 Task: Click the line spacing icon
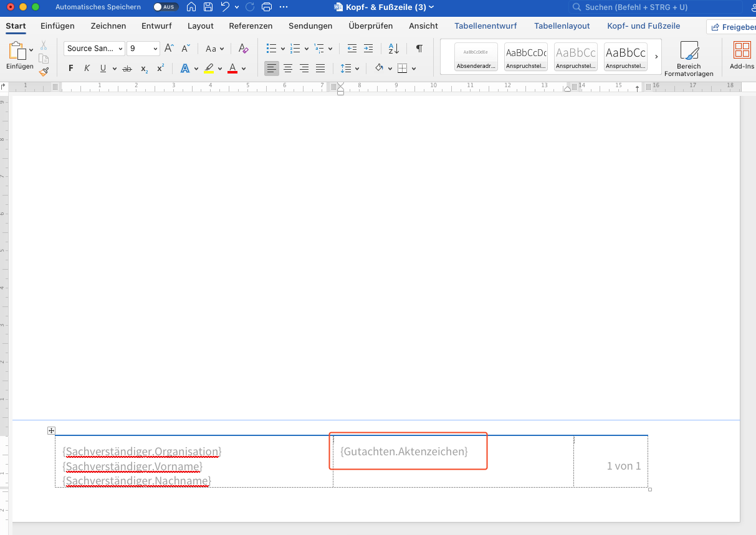click(345, 69)
